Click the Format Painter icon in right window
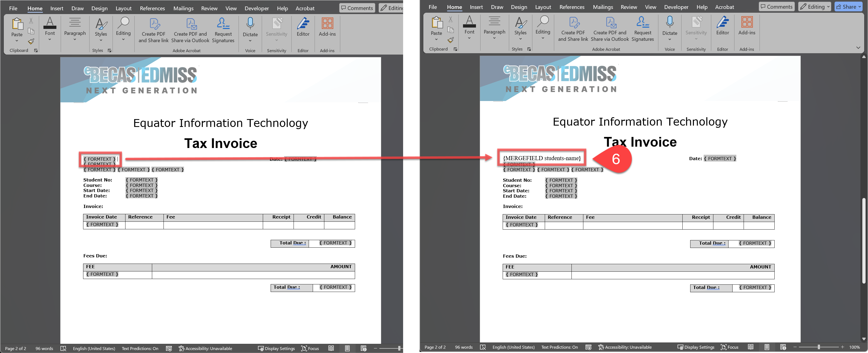Image resolution: width=868 pixels, height=353 pixels. click(x=451, y=40)
